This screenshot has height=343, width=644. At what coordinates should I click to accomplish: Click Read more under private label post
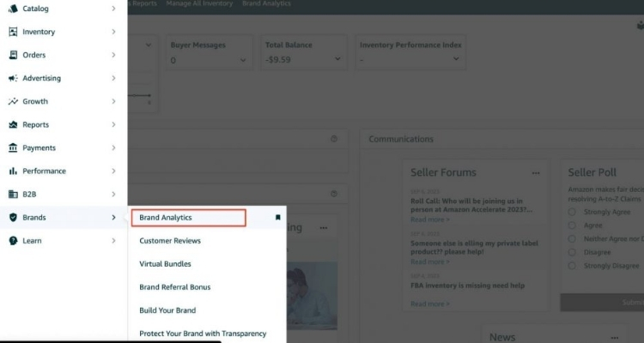point(430,262)
